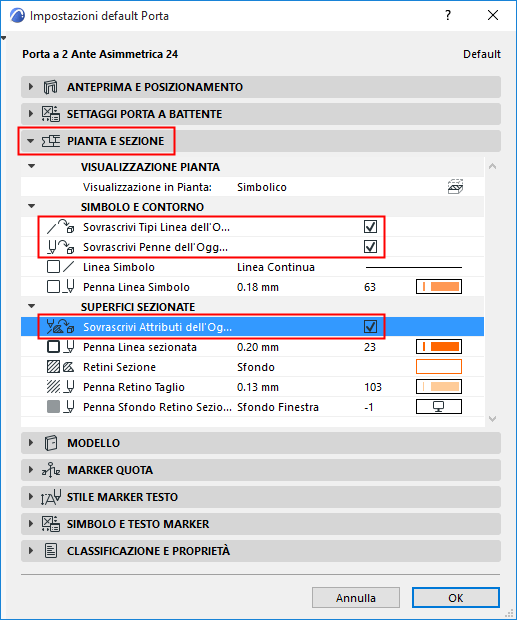The height and width of the screenshot is (620, 517).
Task: Click the -1 pen index value
Action: [x=368, y=407]
